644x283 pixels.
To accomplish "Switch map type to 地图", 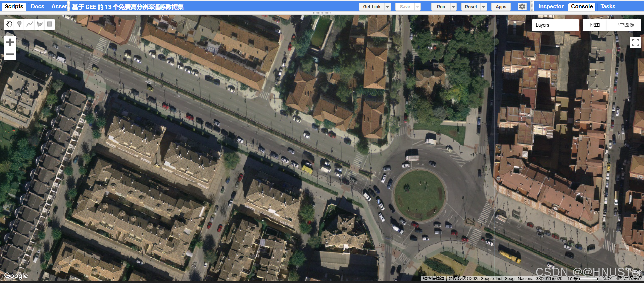I will (595, 25).
